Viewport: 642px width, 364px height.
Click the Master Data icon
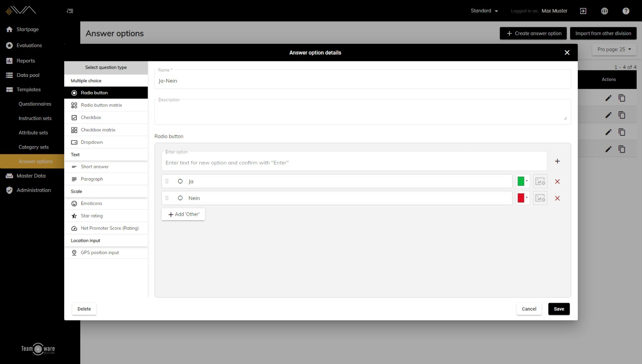click(9, 176)
